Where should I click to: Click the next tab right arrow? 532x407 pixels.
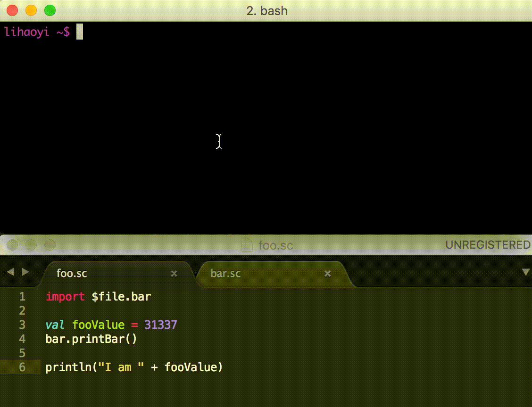pyautogui.click(x=25, y=272)
